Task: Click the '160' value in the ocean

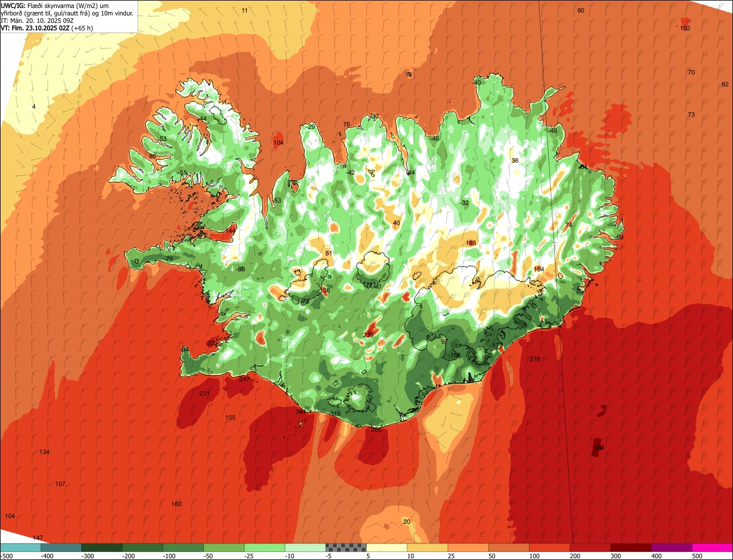Action: (x=176, y=504)
